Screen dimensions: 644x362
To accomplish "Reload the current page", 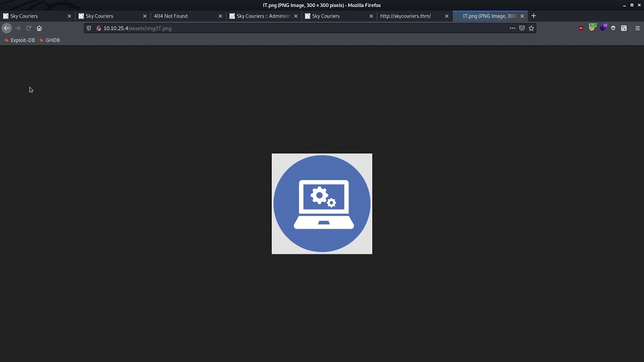I will pyautogui.click(x=29, y=28).
